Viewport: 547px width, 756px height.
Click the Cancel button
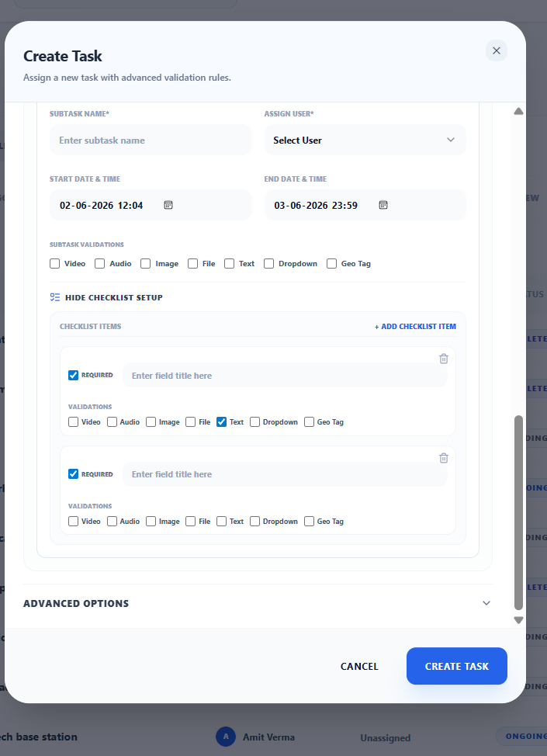(359, 666)
